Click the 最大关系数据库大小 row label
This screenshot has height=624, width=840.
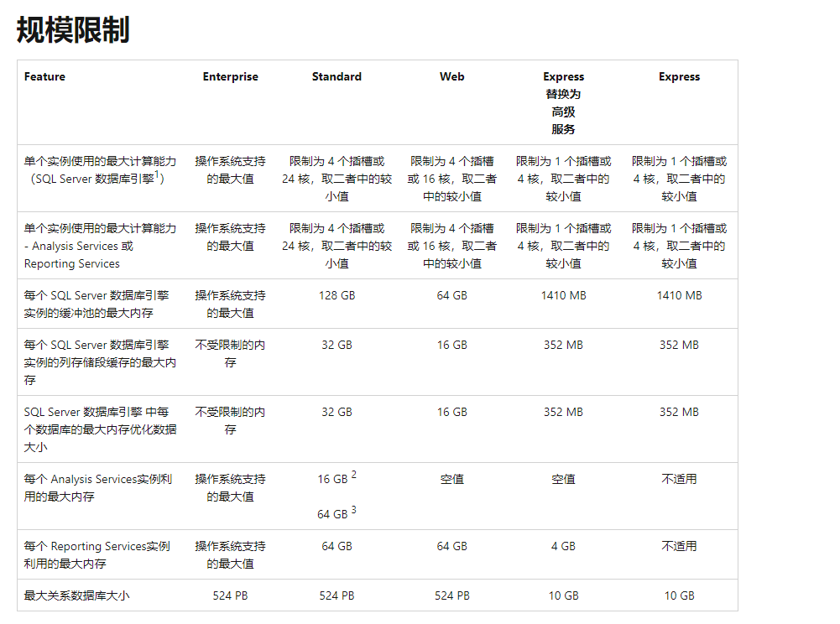click(76, 595)
